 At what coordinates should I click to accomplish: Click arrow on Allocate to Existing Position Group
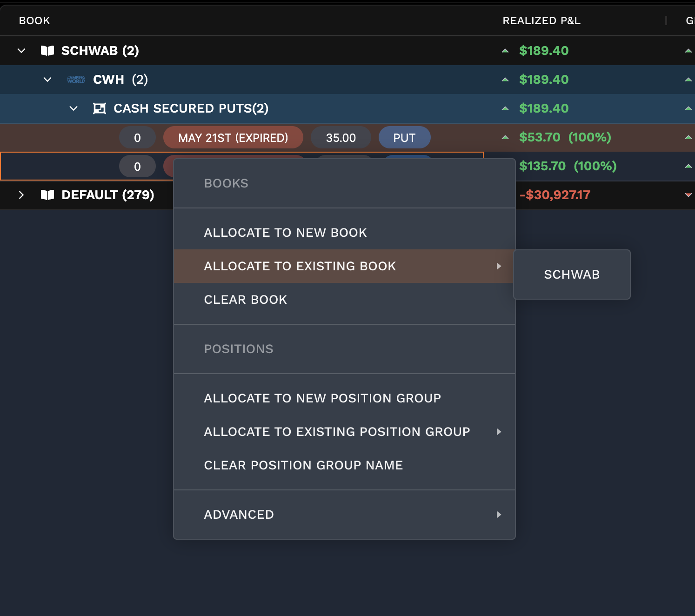(499, 432)
